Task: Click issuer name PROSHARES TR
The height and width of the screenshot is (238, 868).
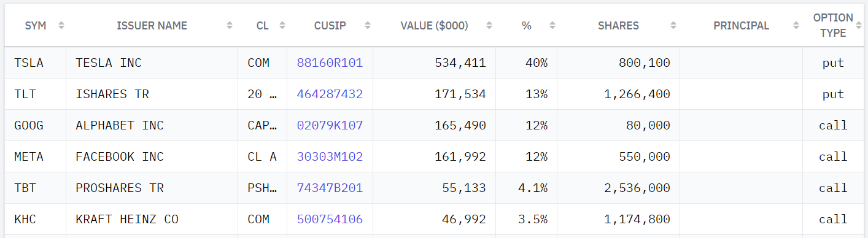Action: [x=120, y=188]
